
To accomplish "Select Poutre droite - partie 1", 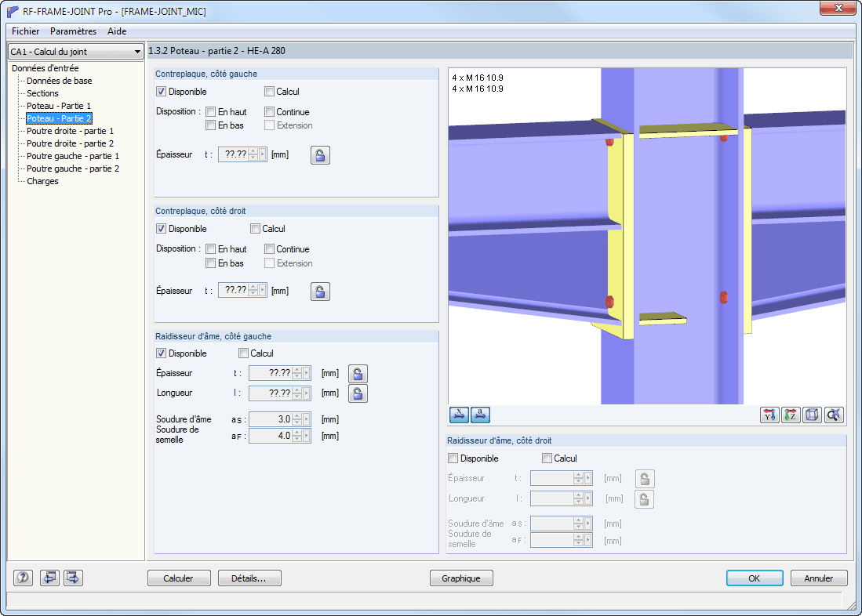I will (x=71, y=132).
